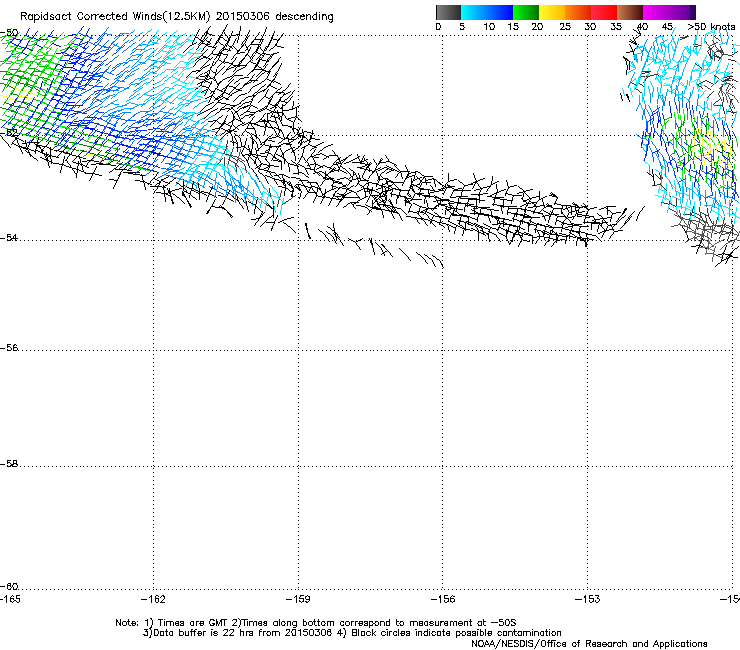740x650 pixels.
Task: Click the longitude axis label "-165"
Action: (10, 599)
